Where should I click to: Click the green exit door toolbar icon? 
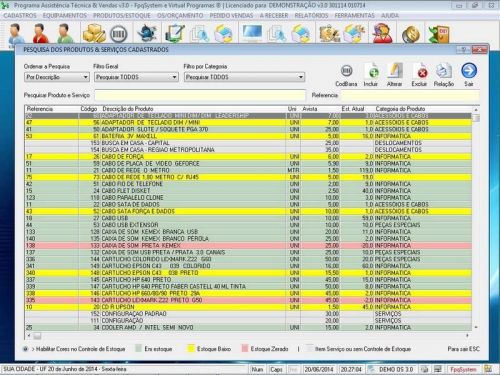438,33
